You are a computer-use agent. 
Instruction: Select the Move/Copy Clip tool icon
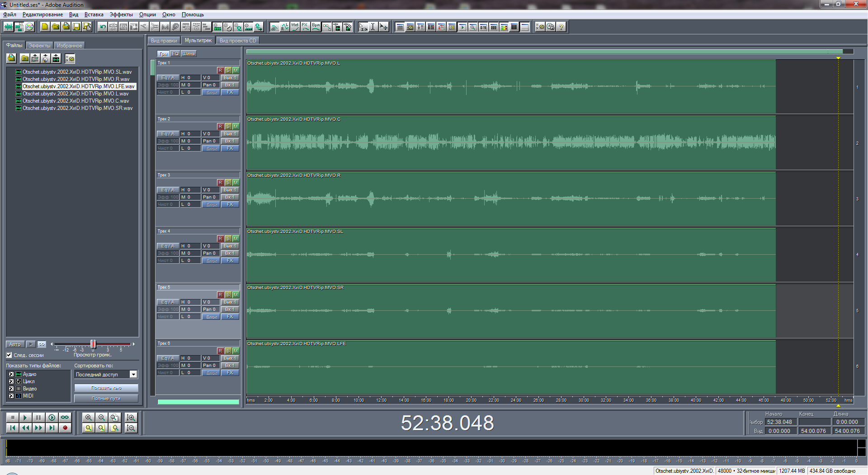coord(383,27)
